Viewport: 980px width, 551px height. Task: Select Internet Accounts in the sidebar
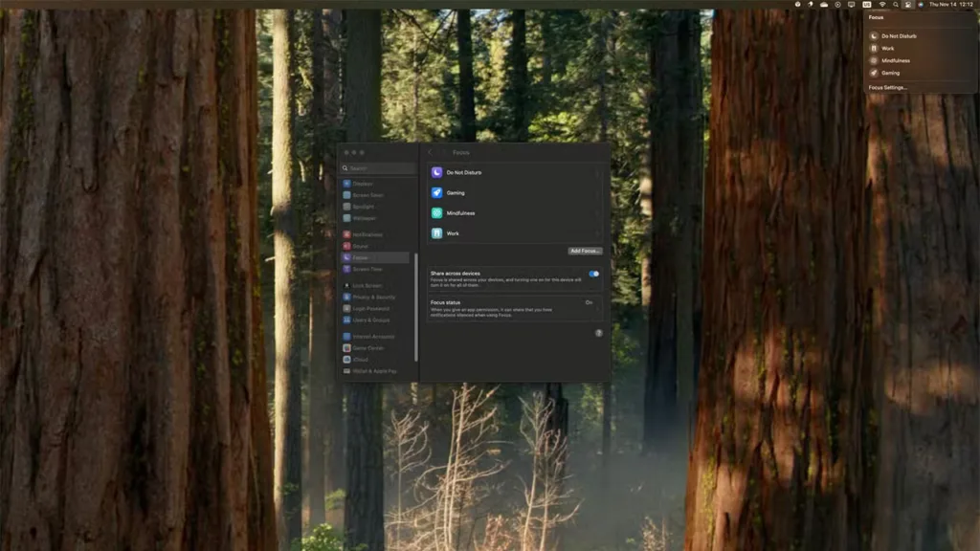pyautogui.click(x=375, y=336)
